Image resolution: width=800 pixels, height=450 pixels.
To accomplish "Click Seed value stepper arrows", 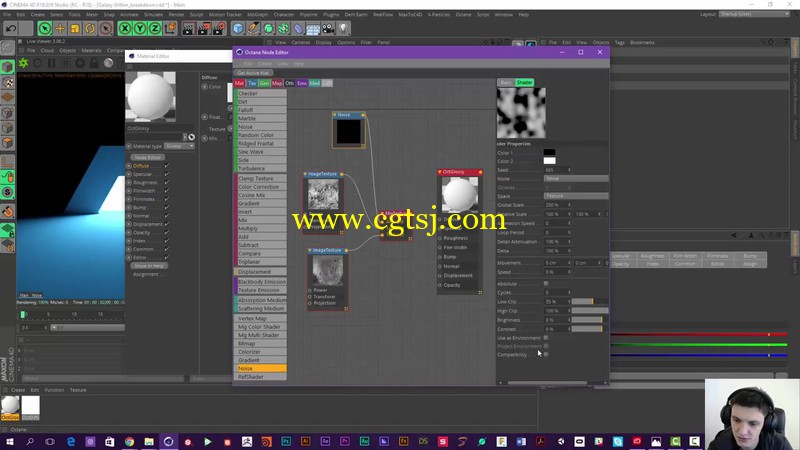I will [569, 170].
